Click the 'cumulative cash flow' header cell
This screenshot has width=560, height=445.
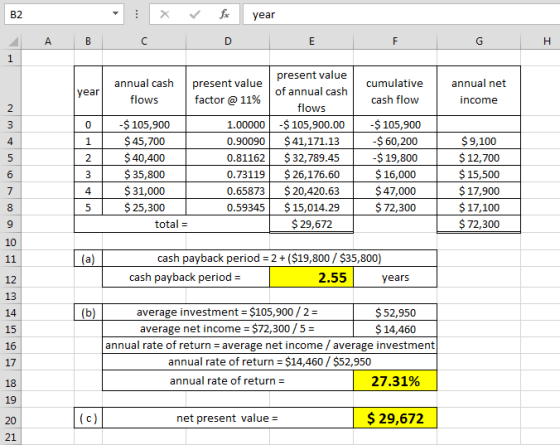(x=395, y=91)
